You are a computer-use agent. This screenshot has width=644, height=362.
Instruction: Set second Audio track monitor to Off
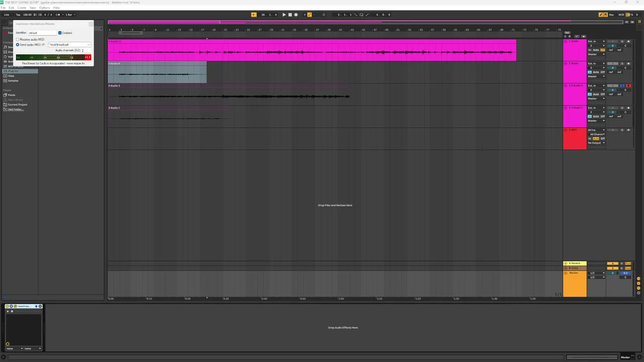pyautogui.click(x=603, y=72)
